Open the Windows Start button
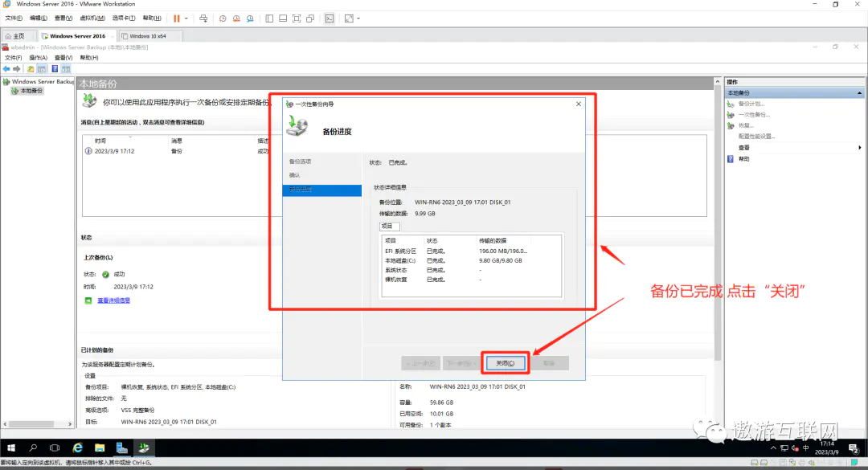 coord(11,448)
